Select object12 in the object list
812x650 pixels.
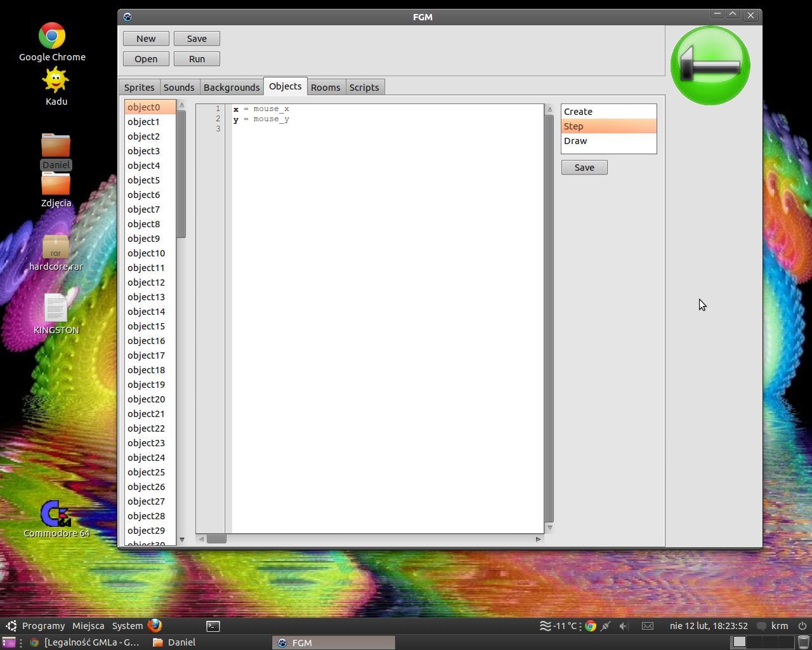point(146,282)
